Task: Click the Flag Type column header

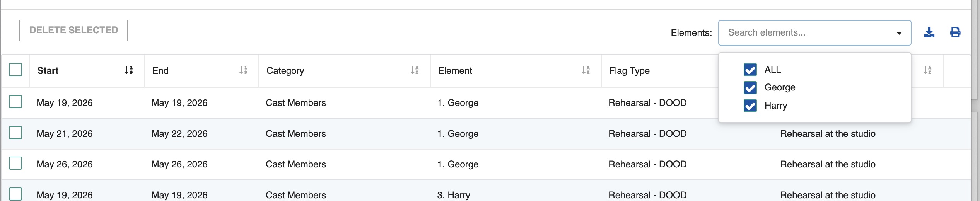Action: [629, 71]
